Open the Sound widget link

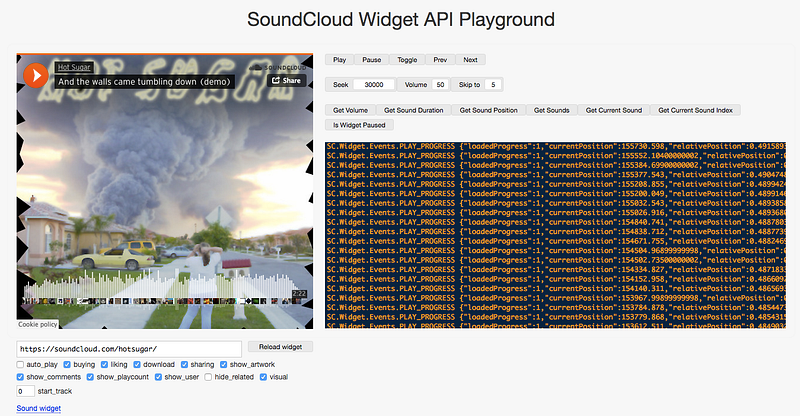[39, 408]
